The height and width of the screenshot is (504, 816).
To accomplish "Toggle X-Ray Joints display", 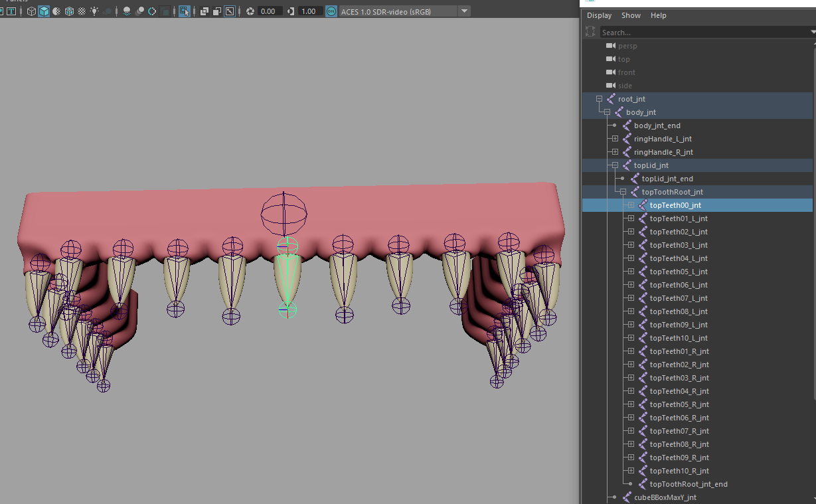I will pos(229,11).
